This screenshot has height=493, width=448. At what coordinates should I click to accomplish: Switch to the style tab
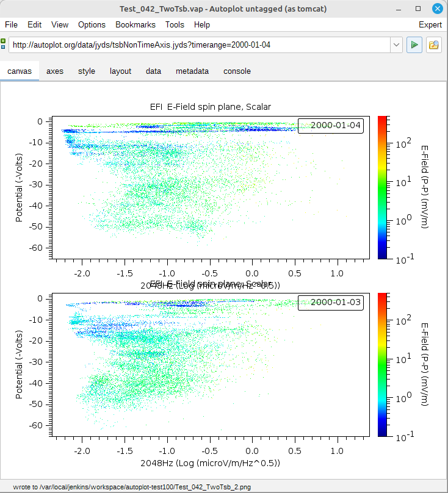tap(87, 71)
